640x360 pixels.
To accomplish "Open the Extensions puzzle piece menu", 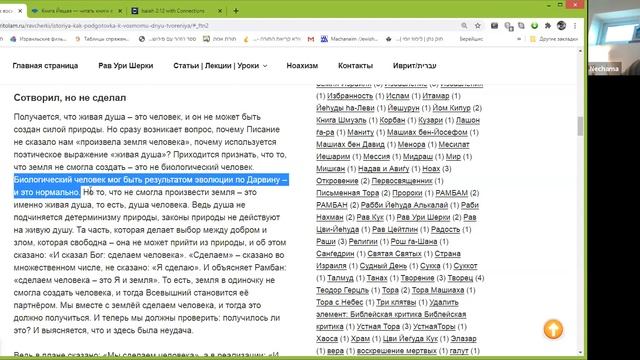I will (x=548, y=26).
